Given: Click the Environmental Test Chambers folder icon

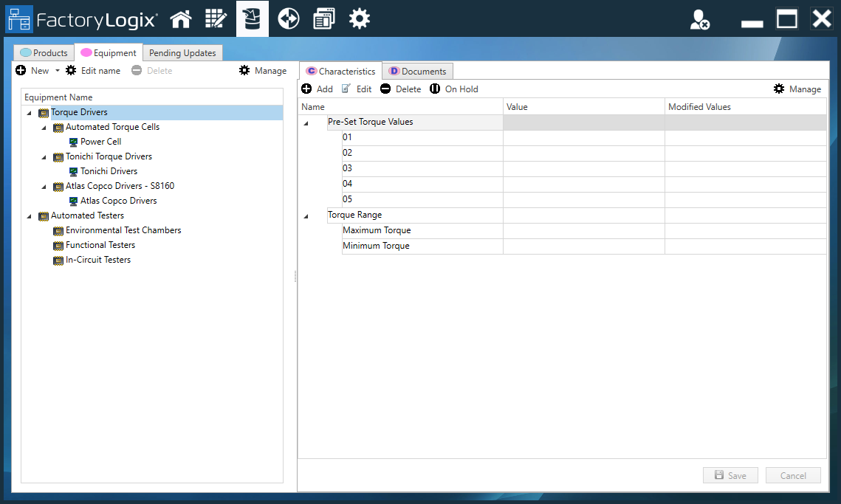Looking at the screenshot, I should click(58, 231).
